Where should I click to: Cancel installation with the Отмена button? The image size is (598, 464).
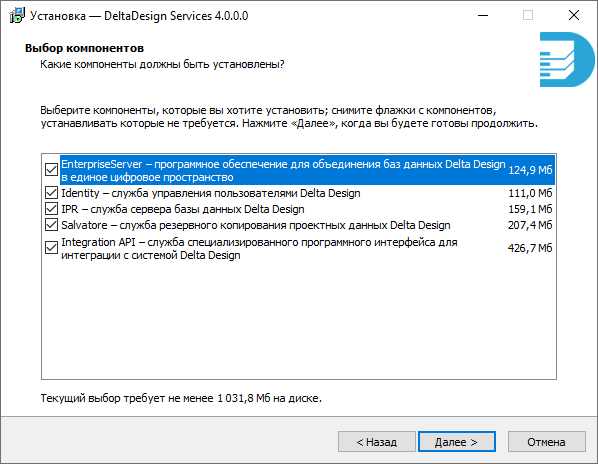click(547, 442)
